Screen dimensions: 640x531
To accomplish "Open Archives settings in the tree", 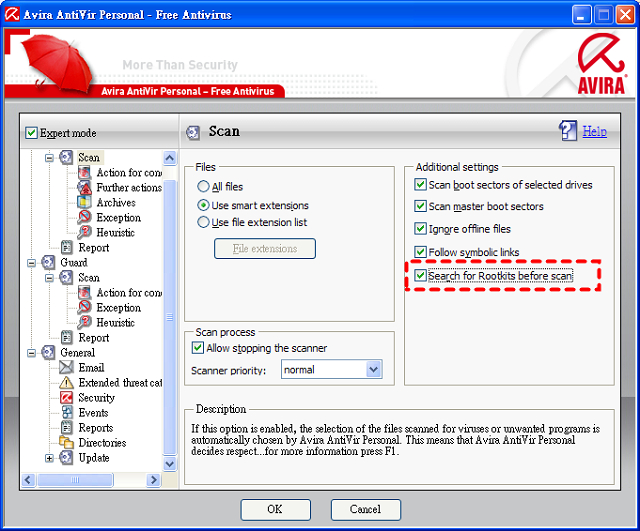I will pyautogui.click(x=116, y=202).
